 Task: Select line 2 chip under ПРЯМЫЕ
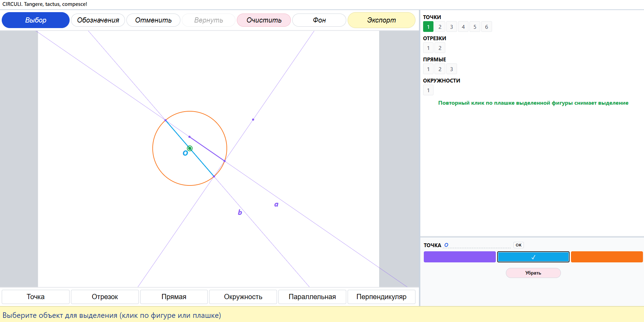[x=440, y=69]
